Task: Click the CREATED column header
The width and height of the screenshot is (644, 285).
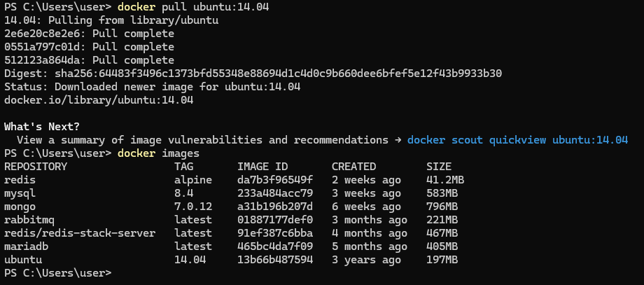Action: [353, 167]
